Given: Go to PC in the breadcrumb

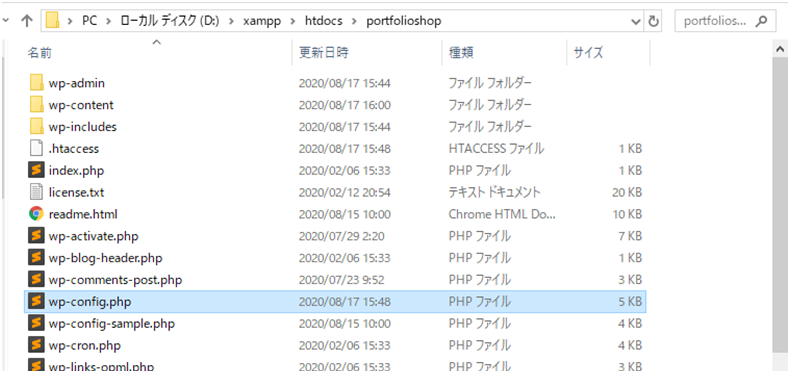Looking at the screenshot, I should pos(90,21).
